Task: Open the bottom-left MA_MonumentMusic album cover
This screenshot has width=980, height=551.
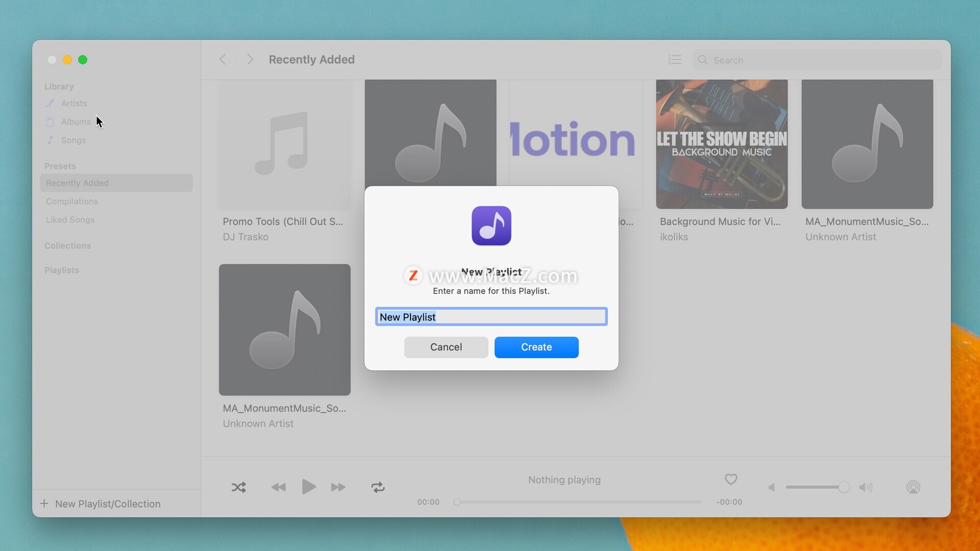Action: [x=285, y=330]
